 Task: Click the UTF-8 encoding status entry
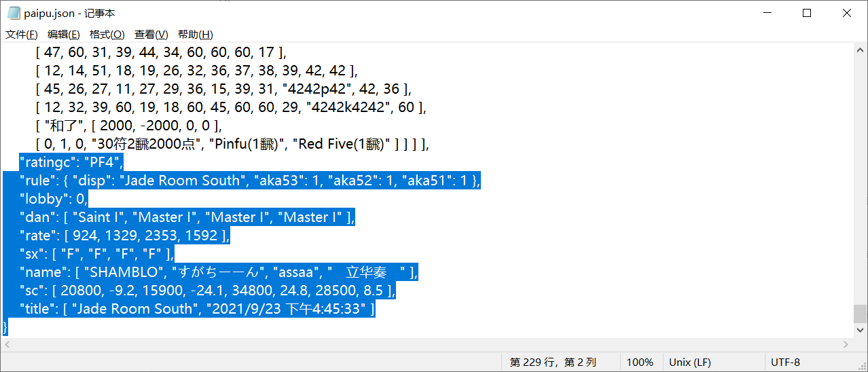pos(785,362)
